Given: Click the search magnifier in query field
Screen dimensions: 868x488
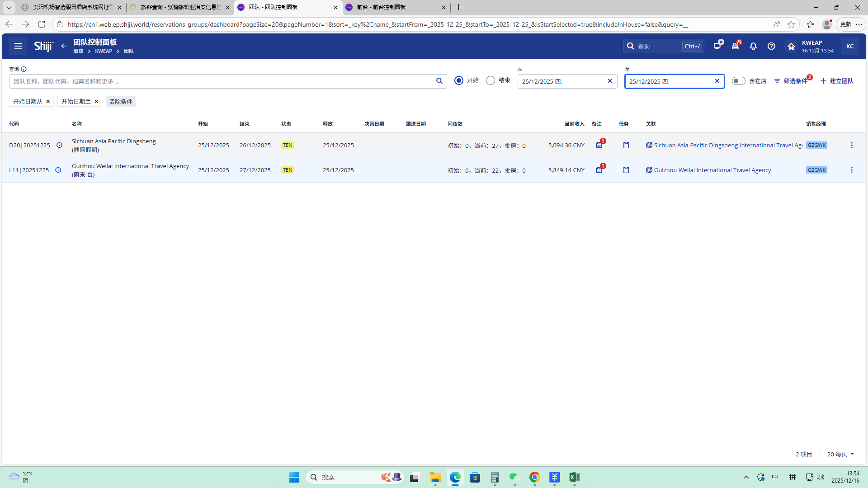Looking at the screenshot, I should (x=439, y=81).
